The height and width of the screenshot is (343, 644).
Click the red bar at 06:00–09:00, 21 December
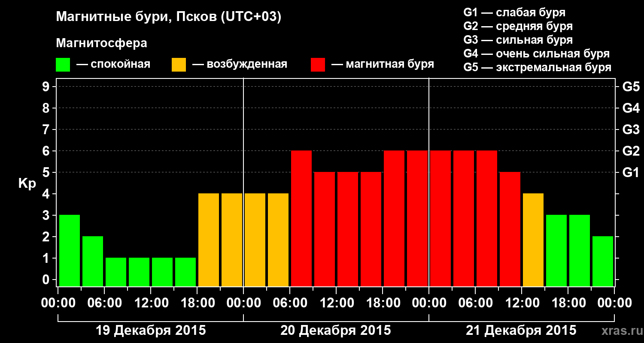point(487,218)
